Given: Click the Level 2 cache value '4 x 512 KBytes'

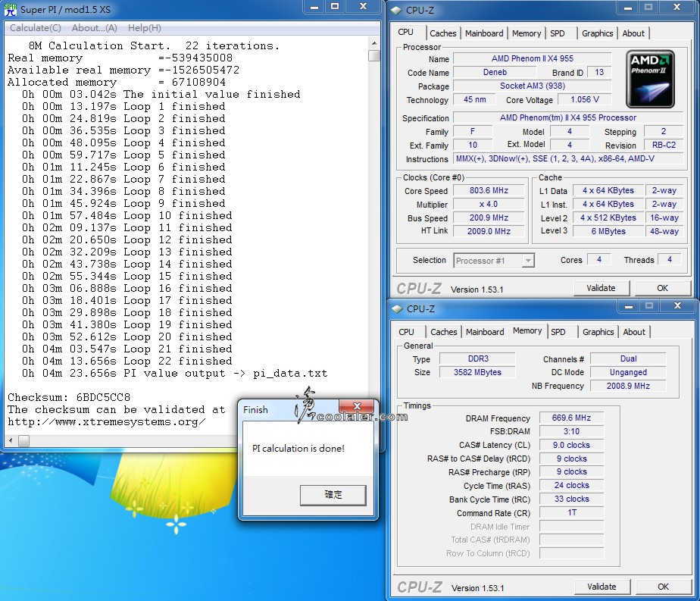Looking at the screenshot, I should point(608,218).
